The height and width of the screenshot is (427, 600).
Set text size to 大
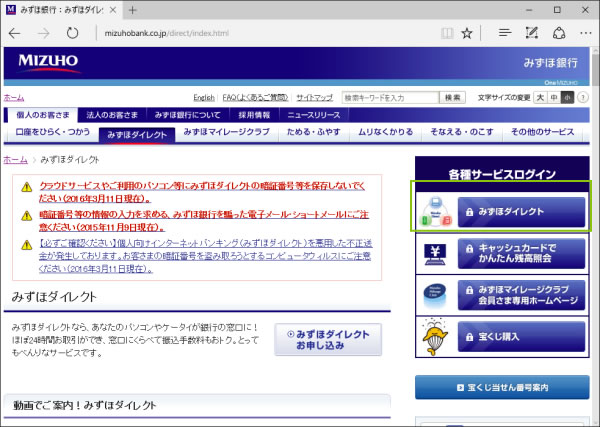tap(540, 98)
